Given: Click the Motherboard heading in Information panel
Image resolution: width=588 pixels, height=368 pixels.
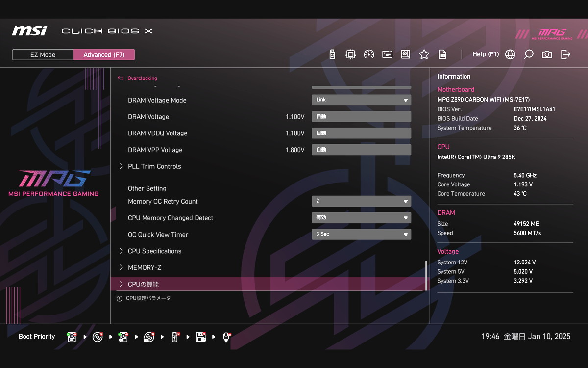Looking at the screenshot, I should [x=456, y=90].
